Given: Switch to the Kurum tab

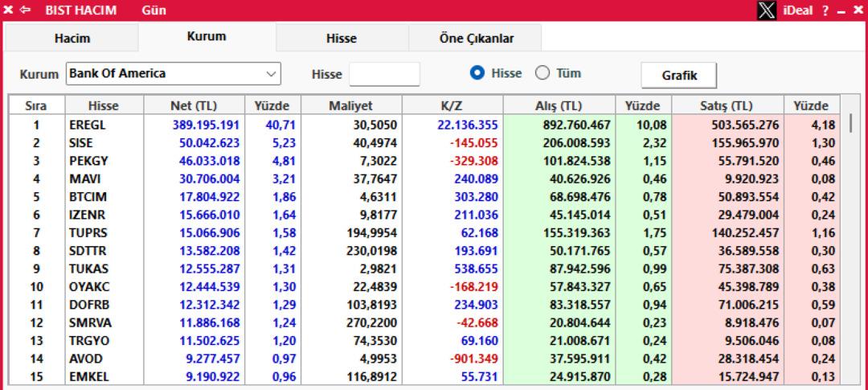Looking at the screenshot, I should 207,36.
